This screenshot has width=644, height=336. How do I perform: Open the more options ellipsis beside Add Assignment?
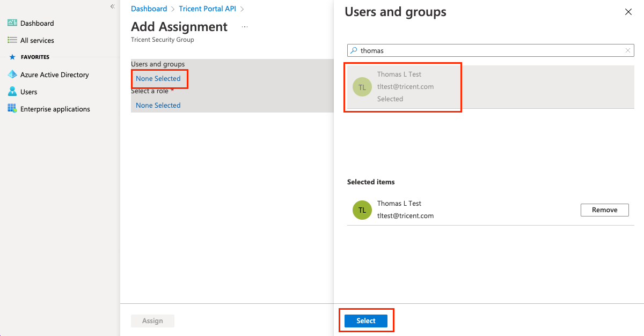245,26
